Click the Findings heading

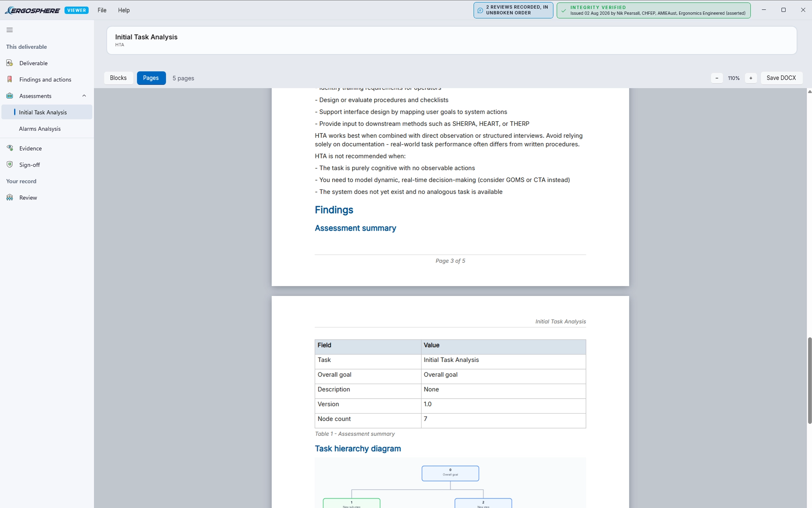point(334,210)
